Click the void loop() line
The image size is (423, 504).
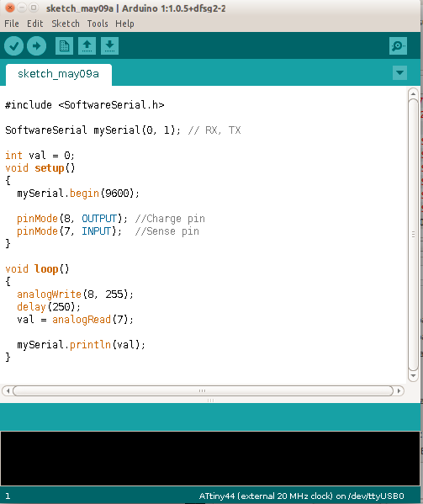point(37,268)
